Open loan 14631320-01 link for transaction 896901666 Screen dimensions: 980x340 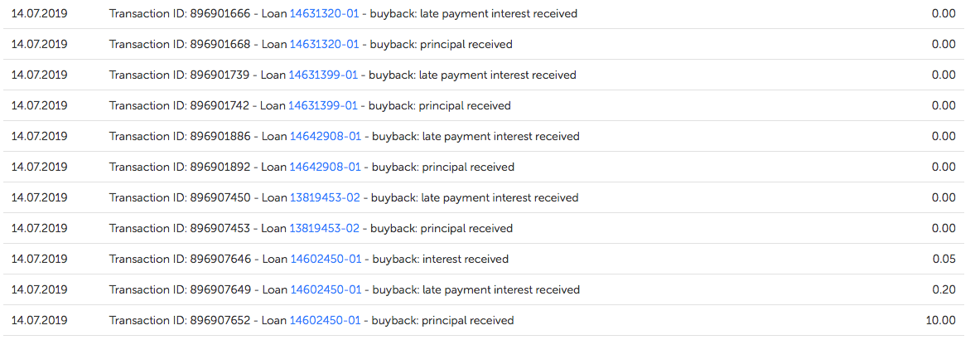[324, 14]
